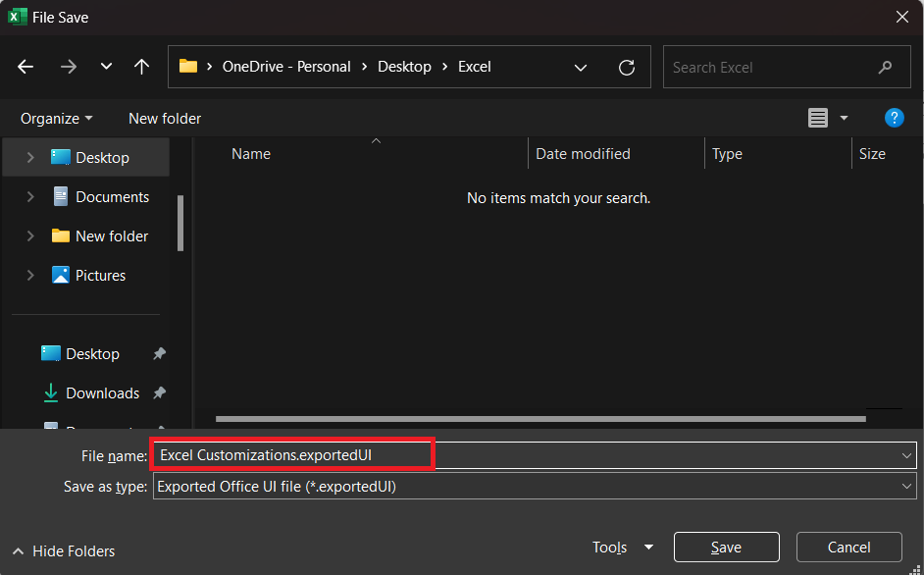The image size is (924, 575).
Task: Expand the Documents tree node
Action: pyautogui.click(x=30, y=196)
